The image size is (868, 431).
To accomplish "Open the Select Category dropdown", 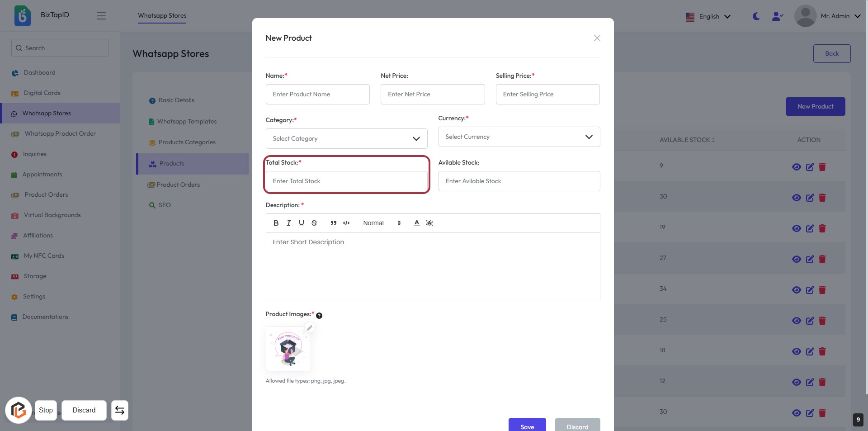I will [346, 139].
